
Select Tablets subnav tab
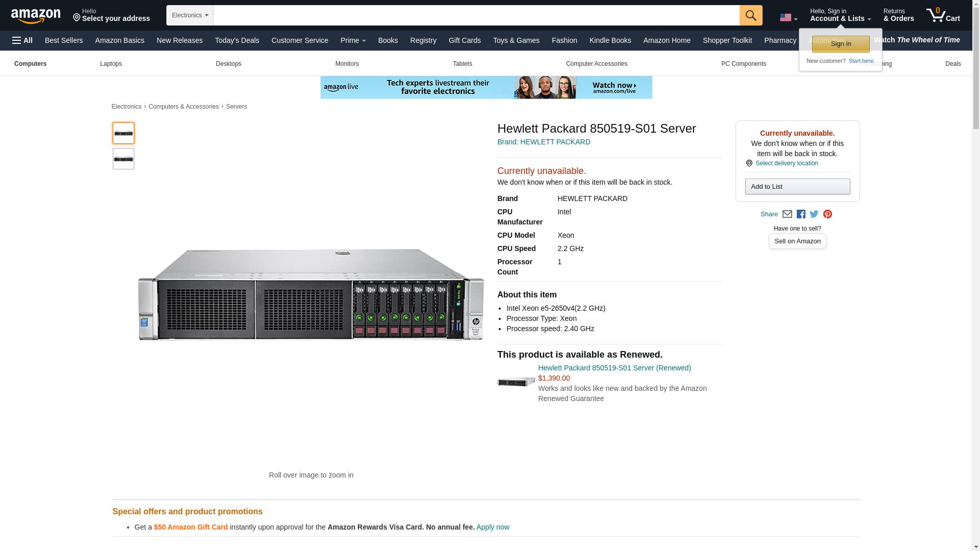pyautogui.click(x=462, y=64)
